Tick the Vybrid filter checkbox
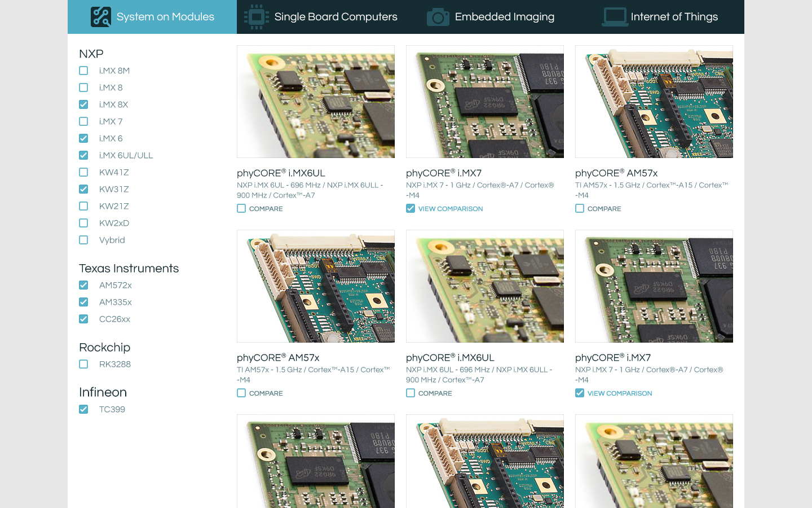The height and width of the screenshot is (508, 812). click(x=84, y=240)
